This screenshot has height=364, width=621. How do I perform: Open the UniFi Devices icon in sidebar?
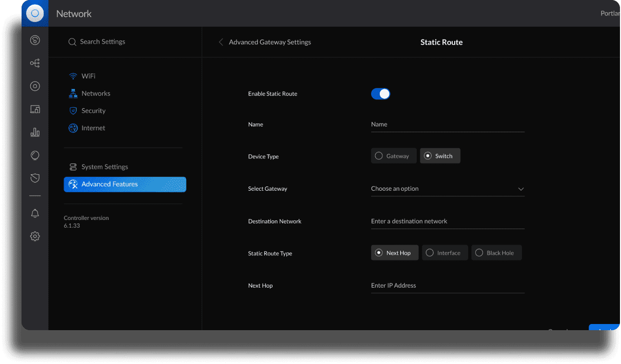pyautogui.click(x=35, y=87)
